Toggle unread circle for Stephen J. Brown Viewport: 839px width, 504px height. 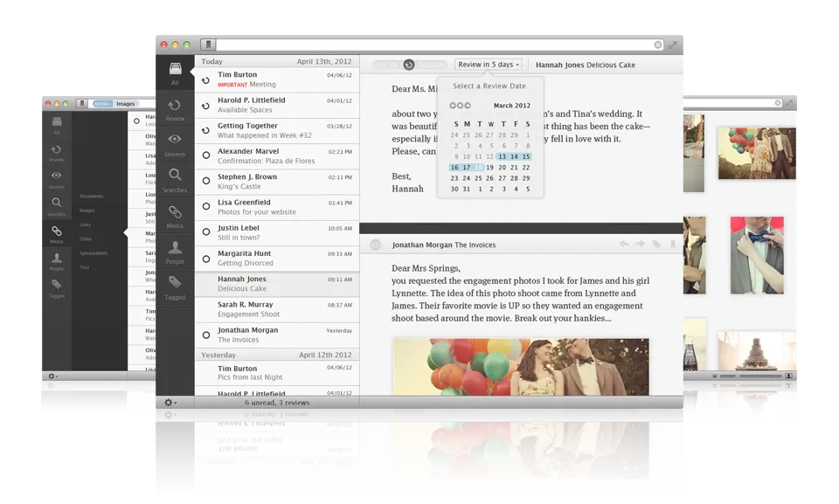point(206,181)
